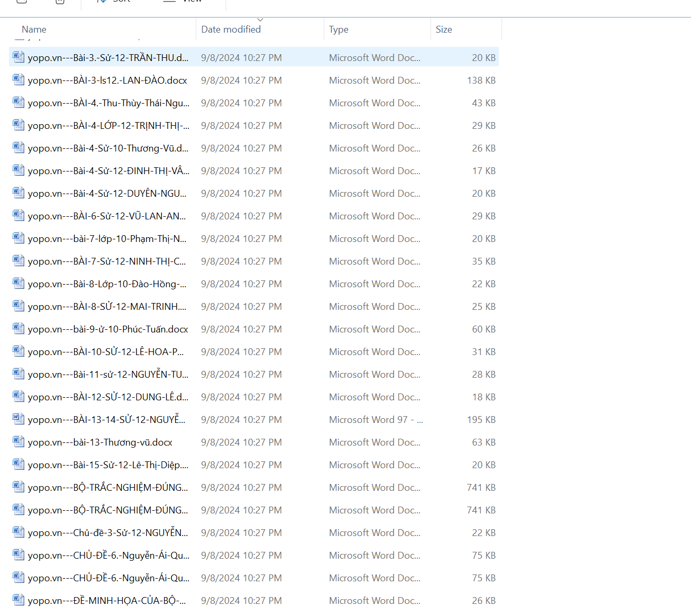The image size is (691, 616).
Task: Select Word icon of Bài-4-Sử-12-DUYÊN-NGU file
Action: [x=18, y=193]
